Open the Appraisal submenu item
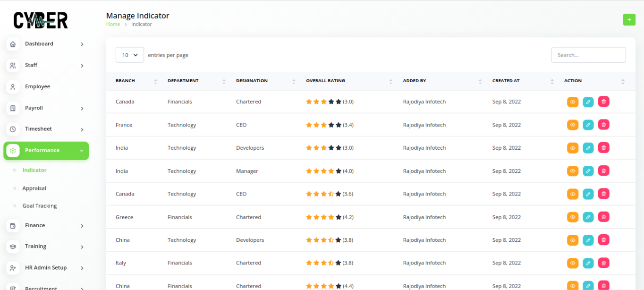 [x=34, y=188]
